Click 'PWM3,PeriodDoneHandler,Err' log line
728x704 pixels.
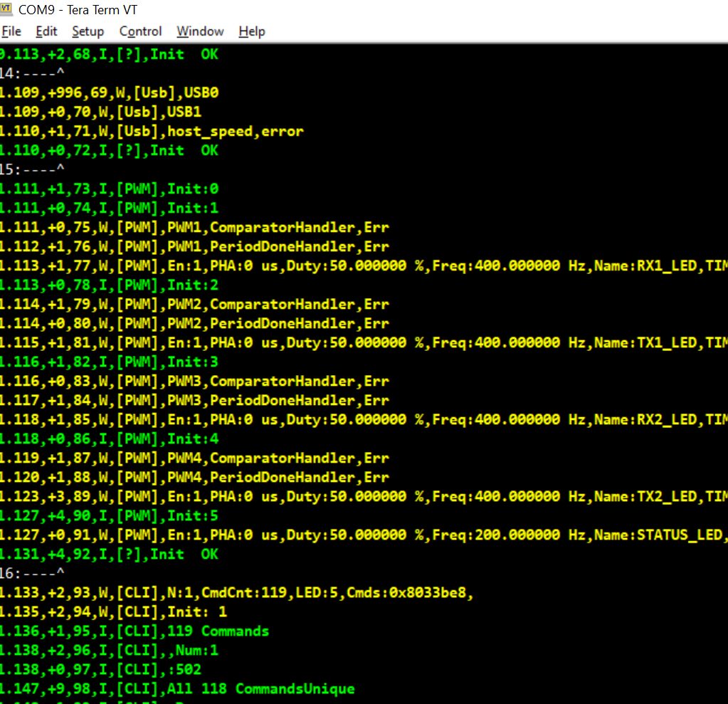tap(194, 400)
